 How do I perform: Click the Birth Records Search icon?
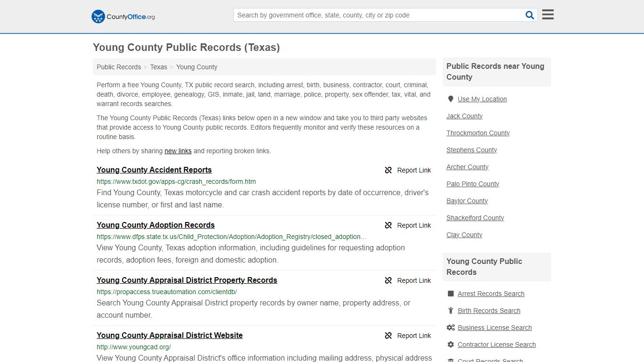click(x=451, y=311)
